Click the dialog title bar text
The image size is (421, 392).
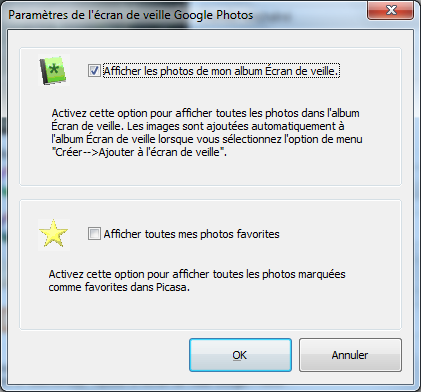click(131, 15)
